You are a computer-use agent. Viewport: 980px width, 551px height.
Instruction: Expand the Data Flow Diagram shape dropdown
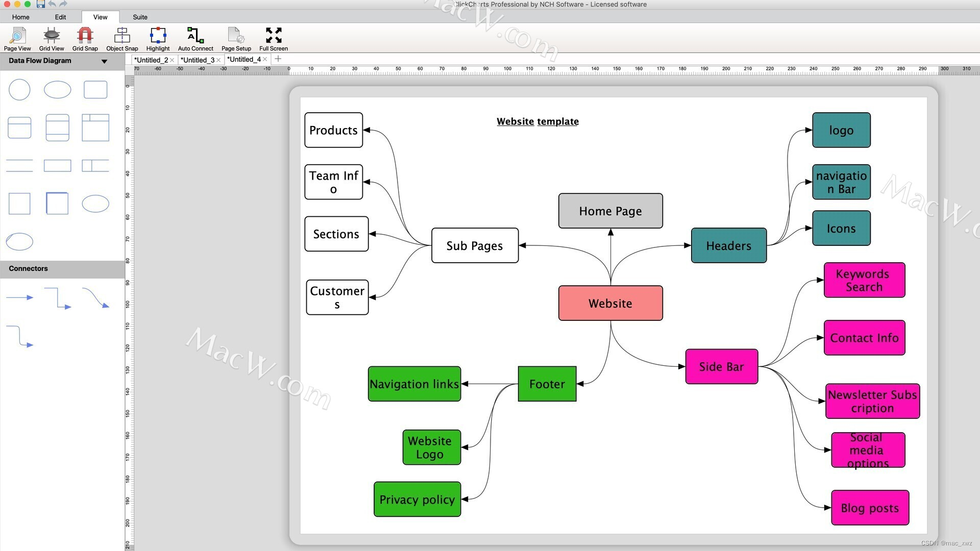[x=104, y=61]
